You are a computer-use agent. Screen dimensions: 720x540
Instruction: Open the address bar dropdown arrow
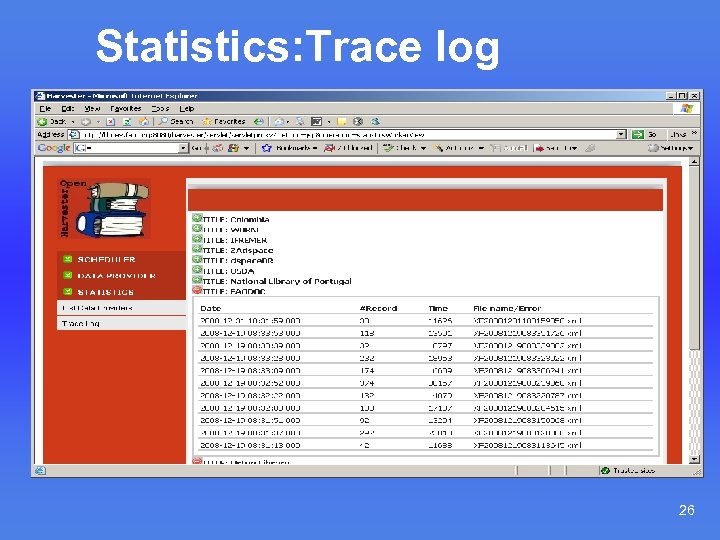(621, 135)
